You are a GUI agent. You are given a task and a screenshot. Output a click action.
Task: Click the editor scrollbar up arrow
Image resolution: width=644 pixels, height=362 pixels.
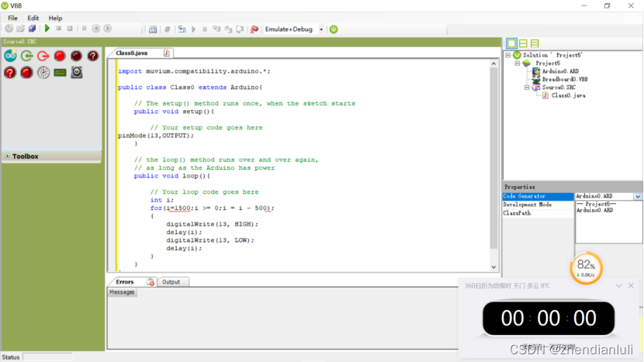[x=493, y=64]
